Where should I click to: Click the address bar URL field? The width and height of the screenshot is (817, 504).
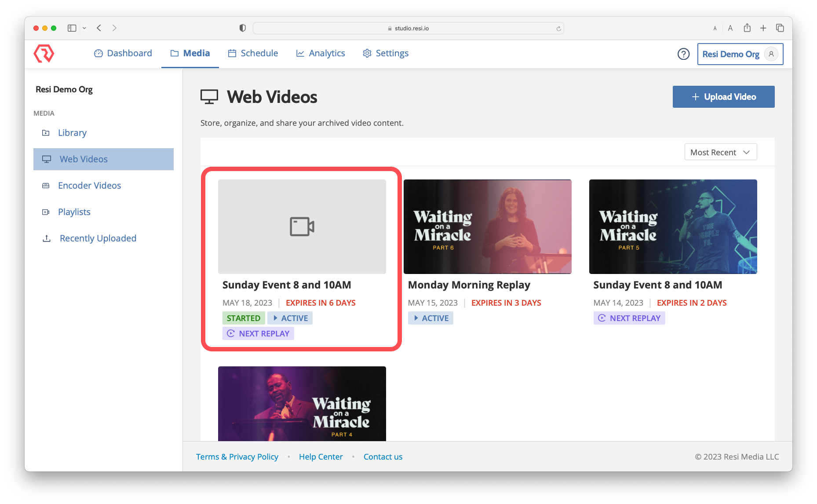coord(408,28)
